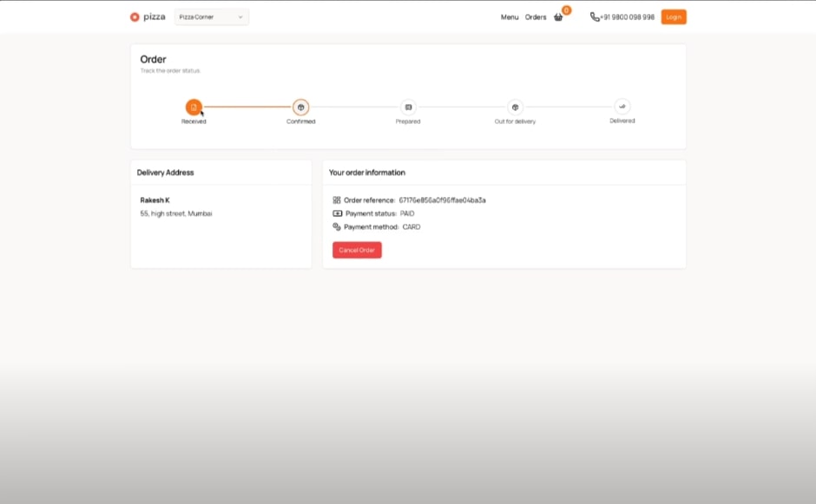Click the order reference grid icon
Screen dimensions: 816x504
tap(337, 200)
